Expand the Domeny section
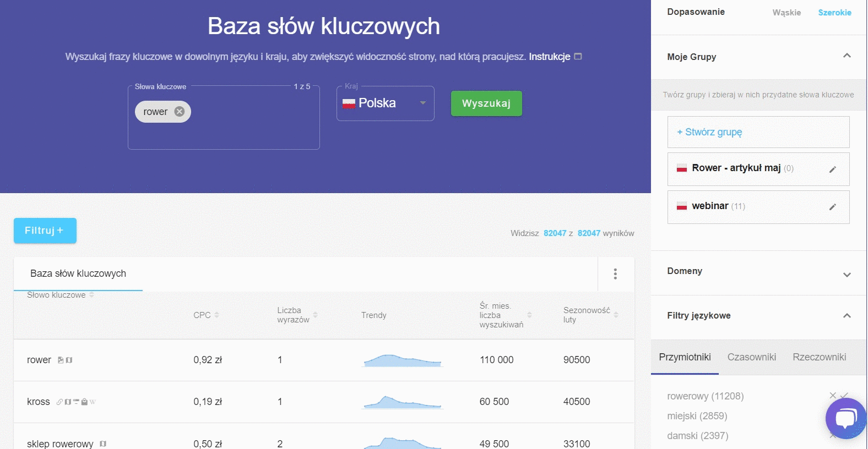 pos(847,275)
